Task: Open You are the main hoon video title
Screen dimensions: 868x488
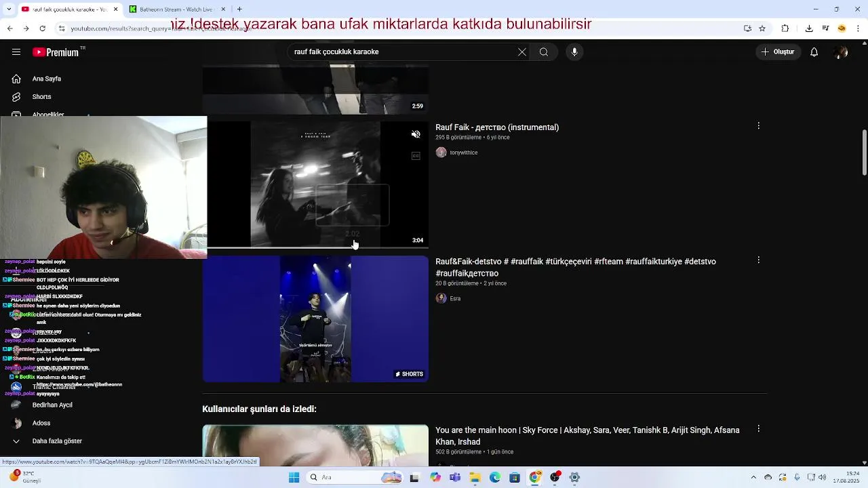Action: 587,436
